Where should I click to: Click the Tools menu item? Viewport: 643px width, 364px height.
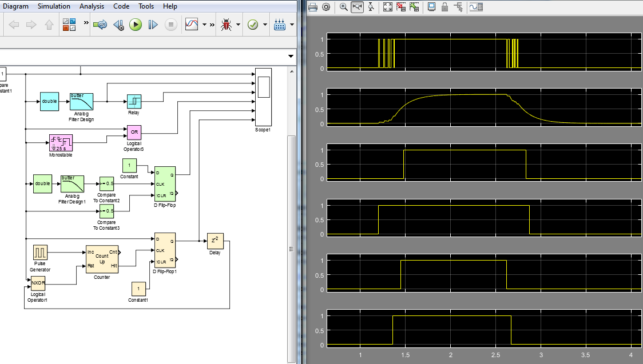click(x=146, y=6)
